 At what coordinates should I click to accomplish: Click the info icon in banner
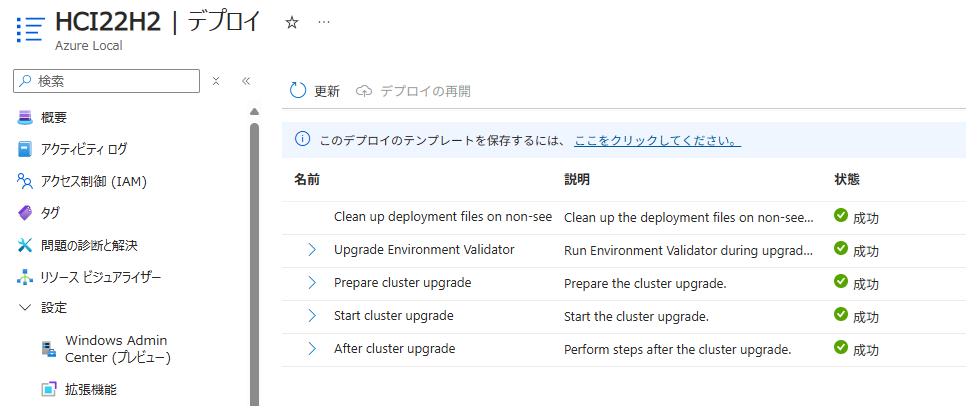[x=302, y=140]
